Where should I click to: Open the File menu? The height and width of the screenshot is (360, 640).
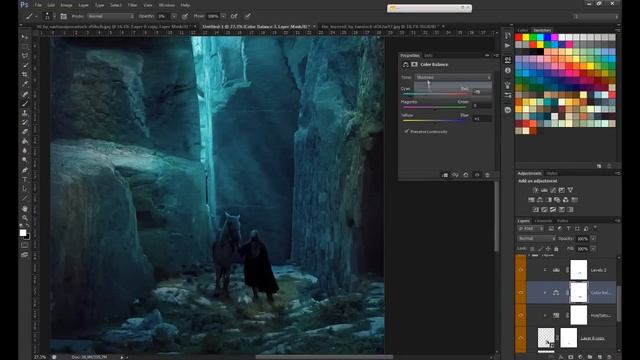coord(38,5)
